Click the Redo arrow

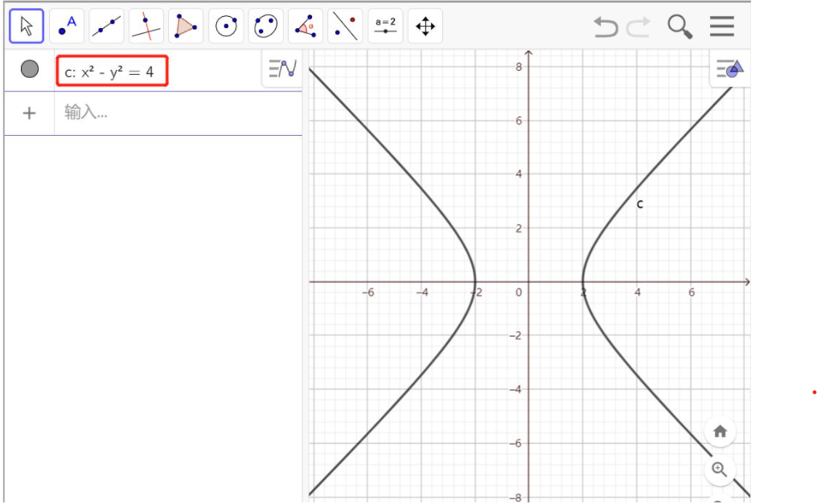[x=639, y=27]
